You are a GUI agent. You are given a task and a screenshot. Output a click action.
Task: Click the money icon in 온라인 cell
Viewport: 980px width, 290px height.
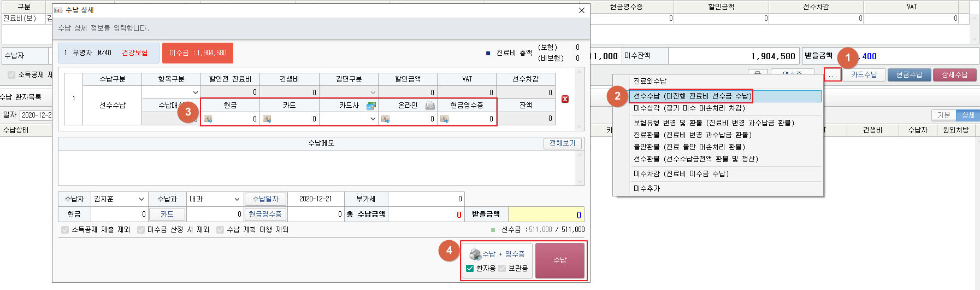coord(385,119)
